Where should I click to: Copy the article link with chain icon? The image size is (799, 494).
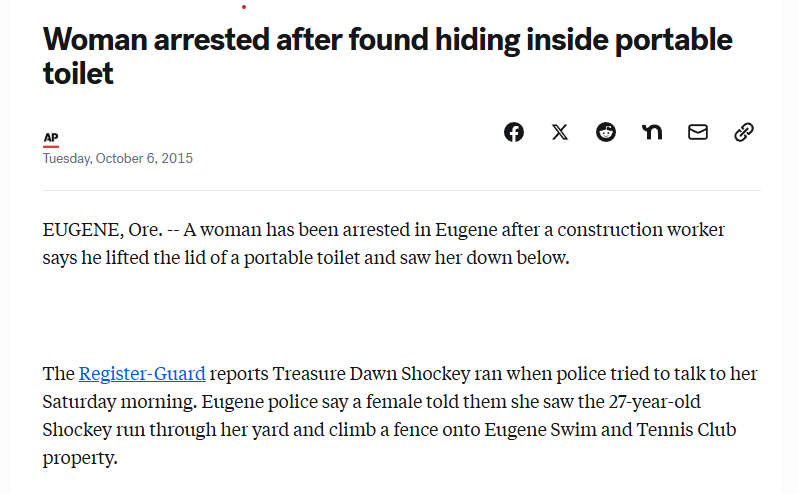[x=744, y=132]
